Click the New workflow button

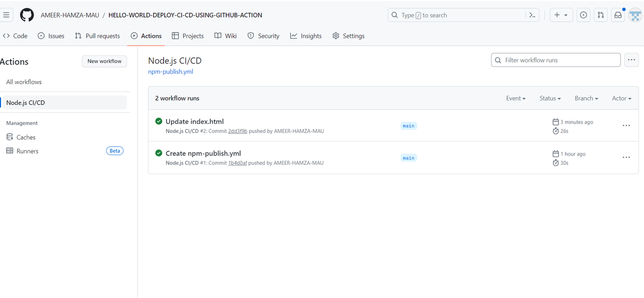(x=105, y=61)
